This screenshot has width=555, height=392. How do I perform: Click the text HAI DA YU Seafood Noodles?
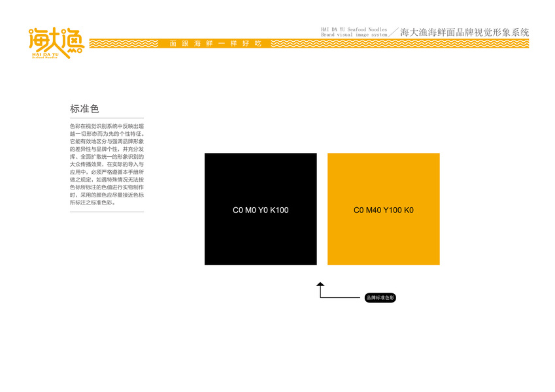point(354,29)
